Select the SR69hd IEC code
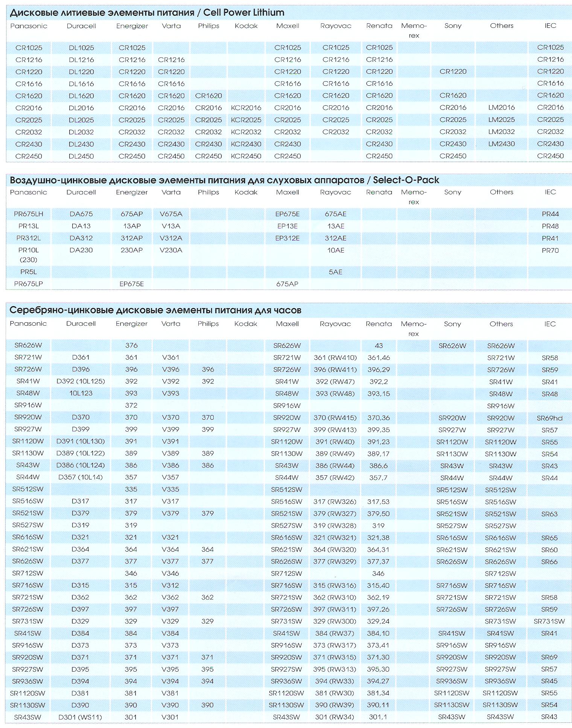 550,418
